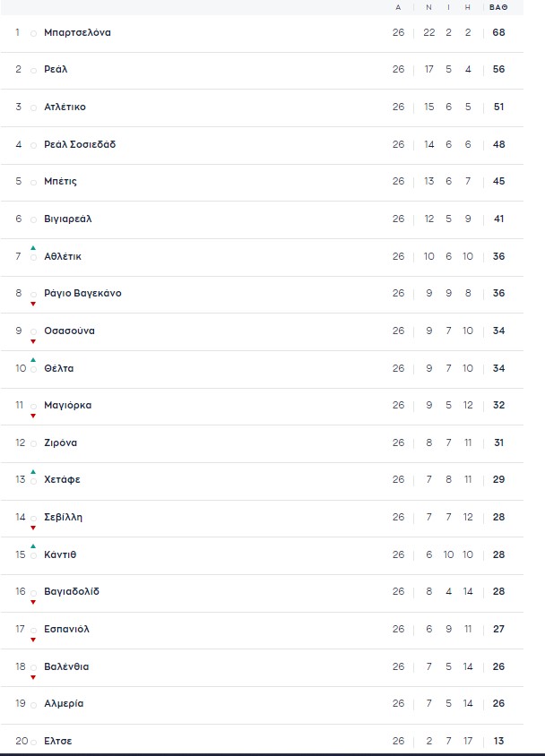This screenshot has width=545, height=756.
Task: Select the Ατλέτικο team name
Action: click(x=65, y=107)
